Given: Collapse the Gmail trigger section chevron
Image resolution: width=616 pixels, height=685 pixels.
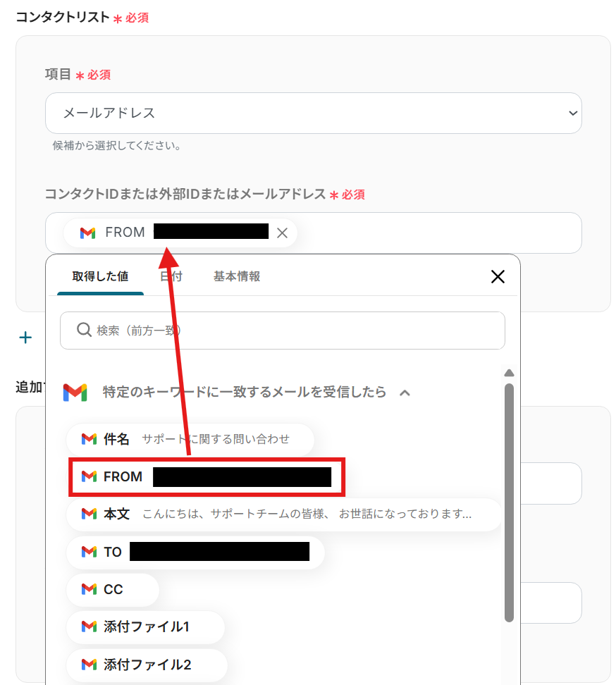Looking at the screenshot, I should click(405, 393).
